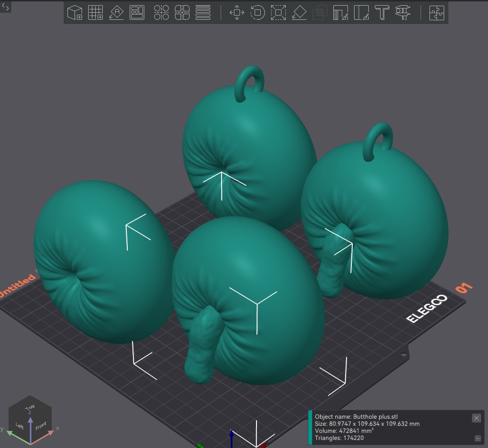Select the Scale tool
The image size is (488, 448).
tap(278, 13)
